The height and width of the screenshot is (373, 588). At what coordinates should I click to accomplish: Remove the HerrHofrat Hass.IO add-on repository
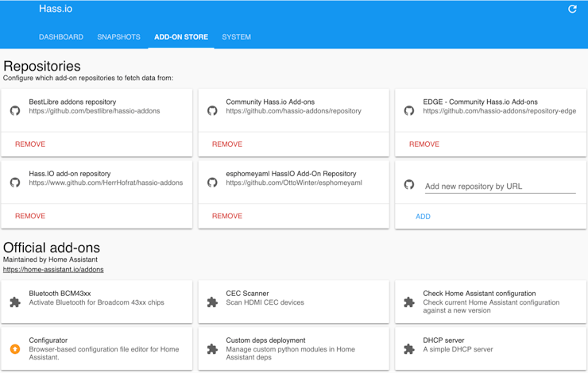pyautogui.click(x=30, y=216)
